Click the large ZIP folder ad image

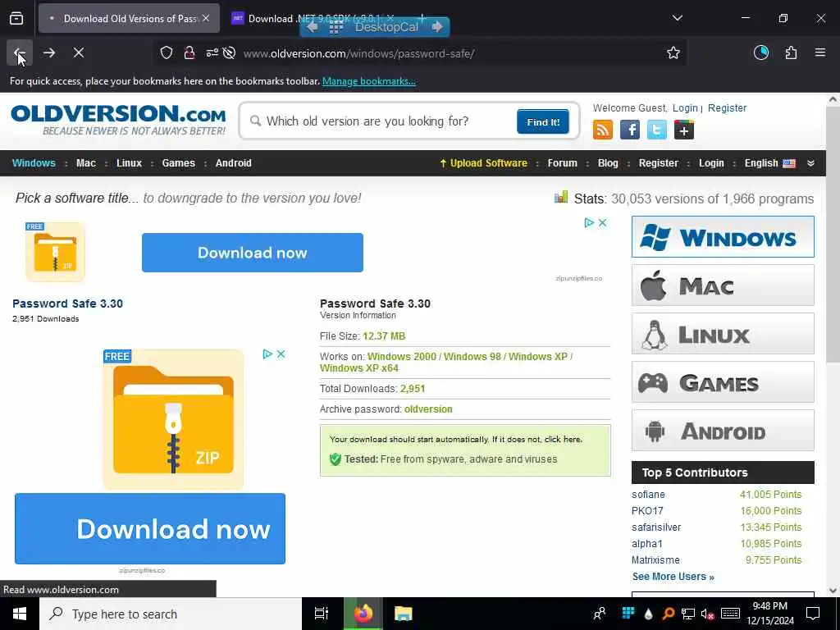tap(173, 419)
